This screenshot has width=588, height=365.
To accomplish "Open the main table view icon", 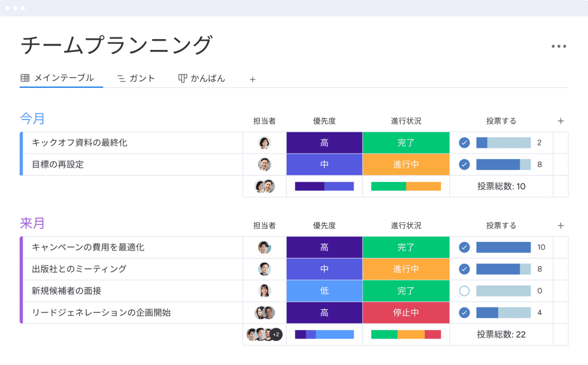I will click(24, 78).
